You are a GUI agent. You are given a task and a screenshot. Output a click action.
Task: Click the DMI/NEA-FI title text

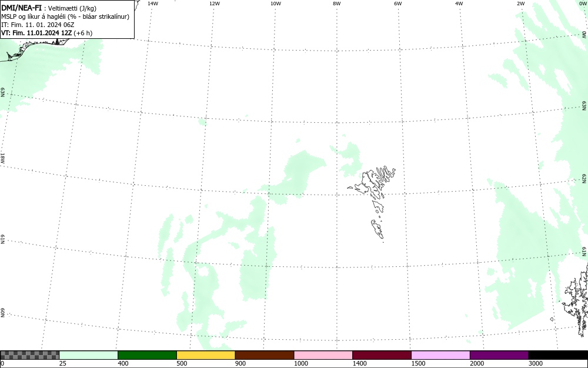21,8
